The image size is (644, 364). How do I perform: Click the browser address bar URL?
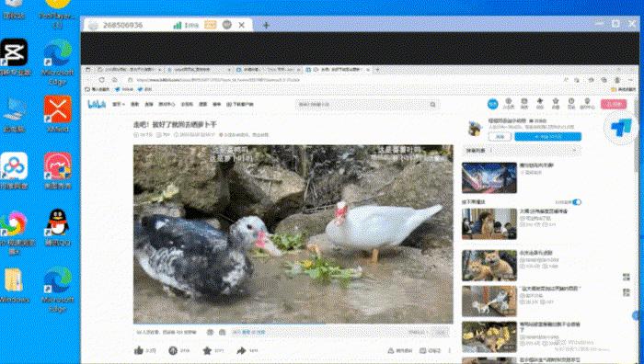[218, 80]
